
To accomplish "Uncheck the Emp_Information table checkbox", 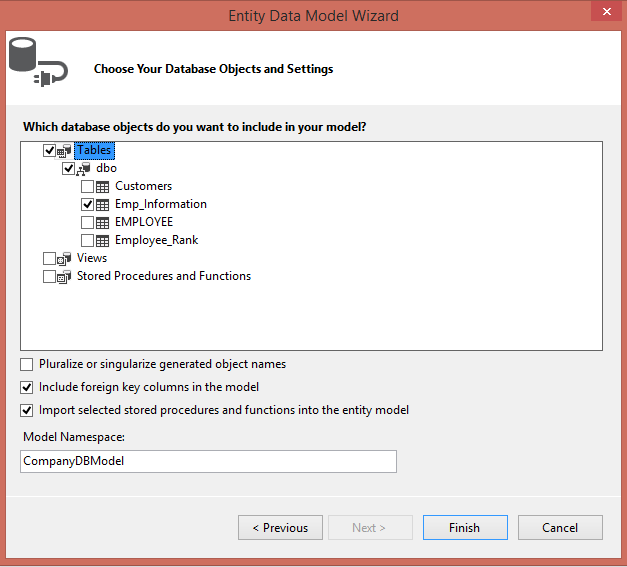I will (x=87, y=204).
